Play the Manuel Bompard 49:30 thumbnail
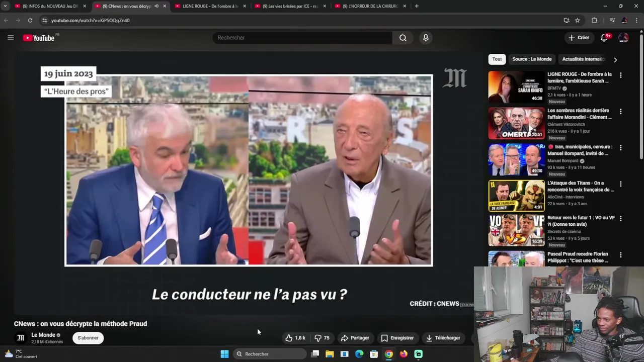 pyautogui.click(x=516, y=159)
